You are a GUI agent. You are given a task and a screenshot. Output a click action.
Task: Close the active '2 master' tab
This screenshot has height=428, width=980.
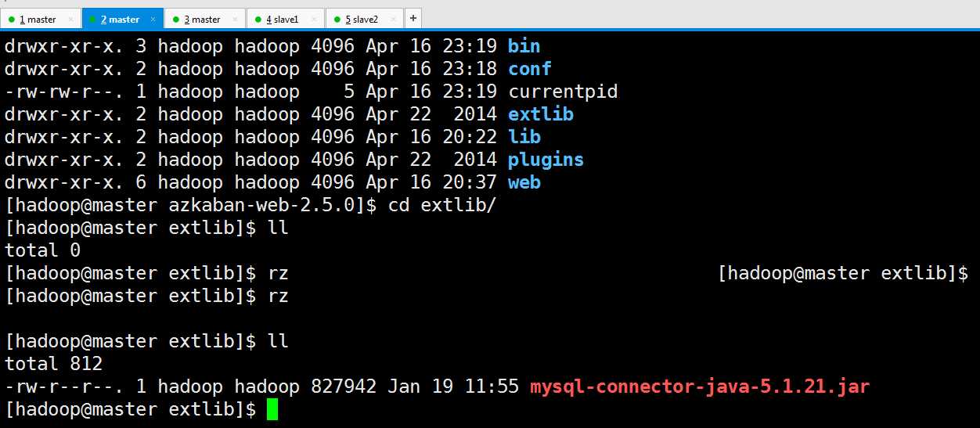[153, 19]
